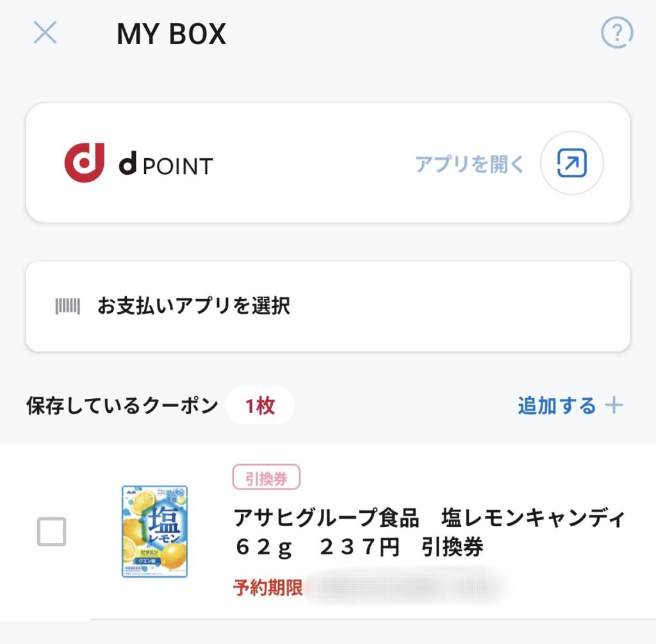The width and height of the screenshot is (656, 644).
Task: Click the 追加する link
Action: pos(557,406)
